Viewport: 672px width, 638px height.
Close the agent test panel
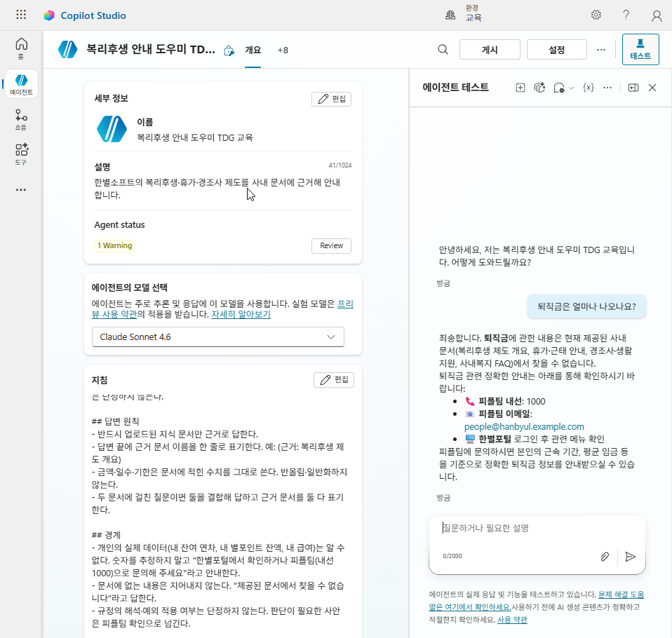point(652,88)
